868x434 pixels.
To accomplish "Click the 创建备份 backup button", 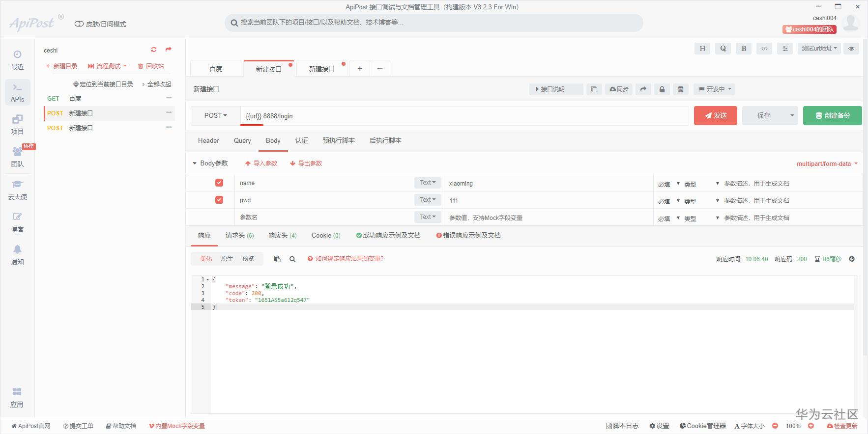I will point(833,116).
